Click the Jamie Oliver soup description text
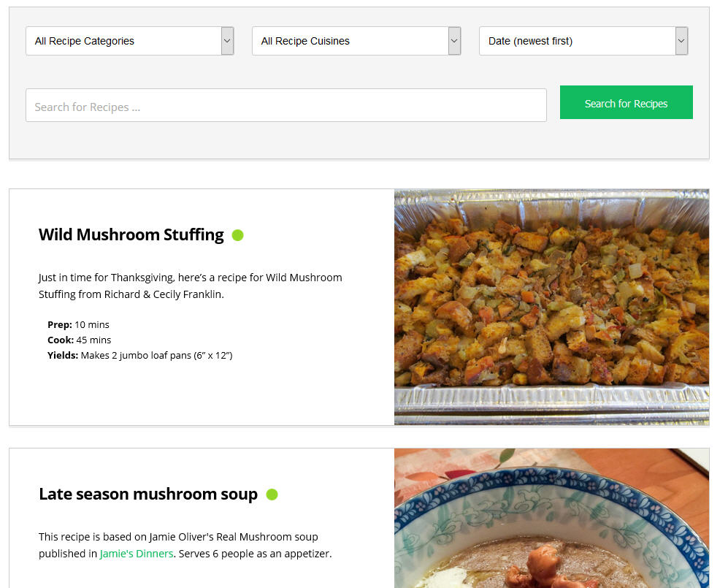This screenshot has height=588, width=728. pos(185,546)
